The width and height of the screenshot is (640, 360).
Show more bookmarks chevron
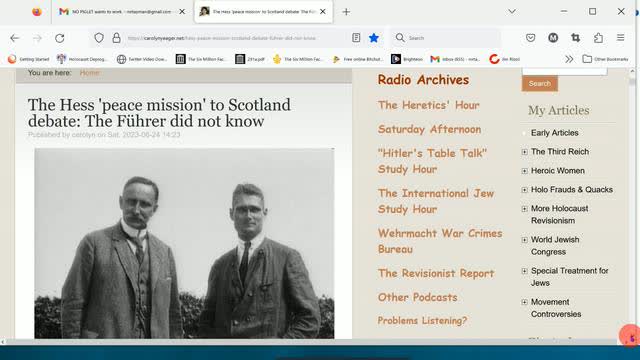(x=569, y=59)
